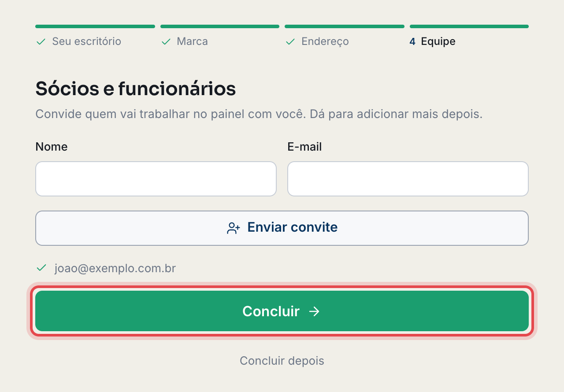The height and width of the screenshot is (392, 564).
Task: Choose the Concluir depois link
Action: [282, 361]
